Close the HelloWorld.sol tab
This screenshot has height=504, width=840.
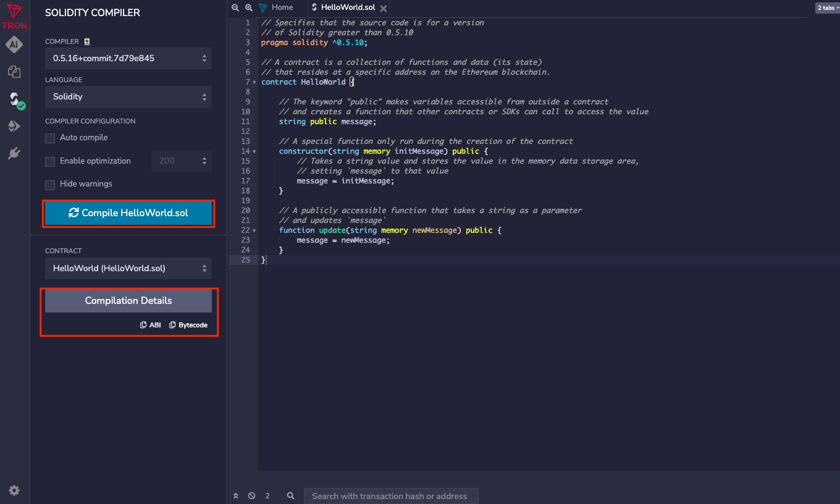383,8
